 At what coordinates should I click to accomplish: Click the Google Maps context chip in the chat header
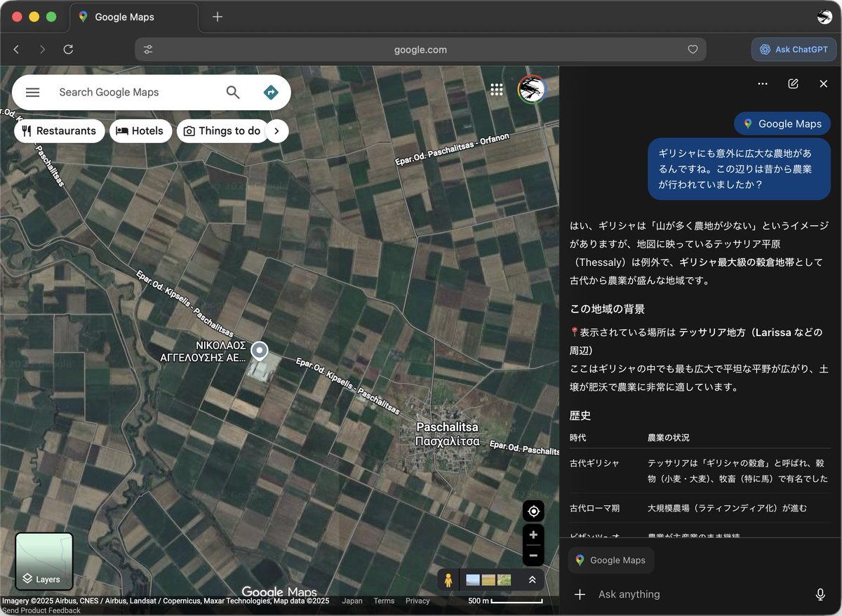[x=782, y=123]
